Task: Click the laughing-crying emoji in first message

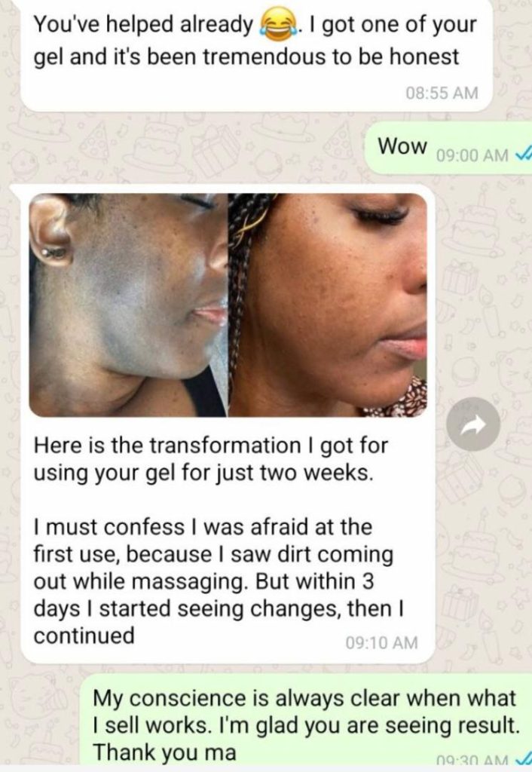Action: (276, 25)
